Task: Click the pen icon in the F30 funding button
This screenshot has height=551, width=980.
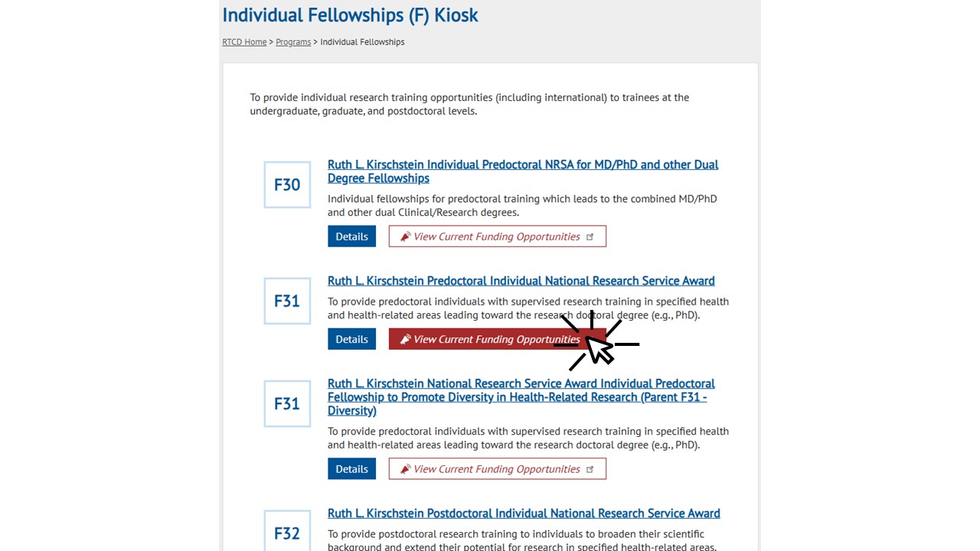Action: [x=405, y=236]
